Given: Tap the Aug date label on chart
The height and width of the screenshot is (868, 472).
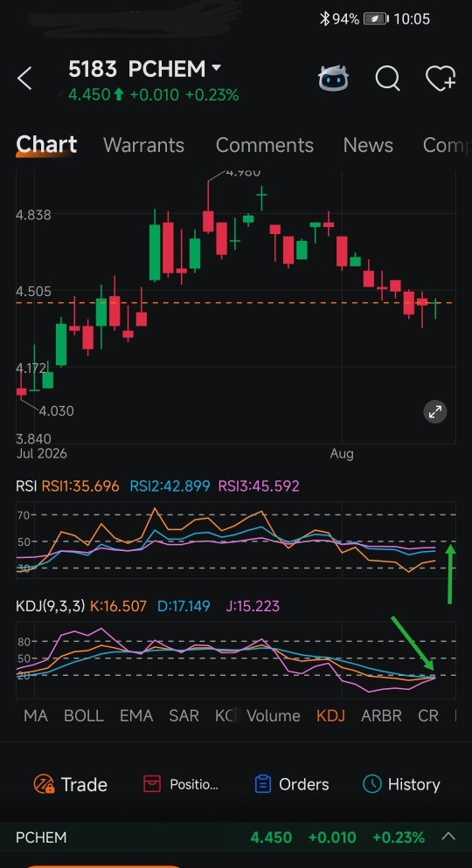Looking at the screenshot, I should coord(342,453).
